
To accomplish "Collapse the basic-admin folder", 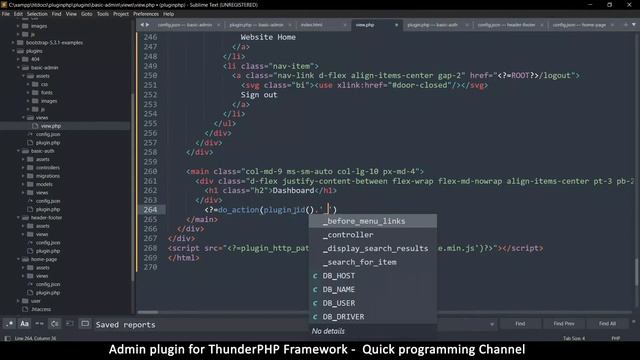I will pyautogui.click(x=18, y=67).
